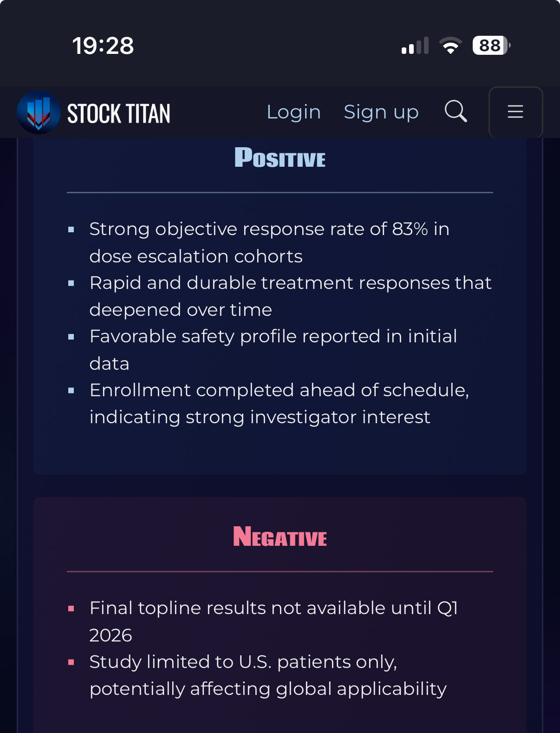Viewport: 560px width, 733px height.
Task: Click the 83% objective response rate bullet
Action: (269, 242)
